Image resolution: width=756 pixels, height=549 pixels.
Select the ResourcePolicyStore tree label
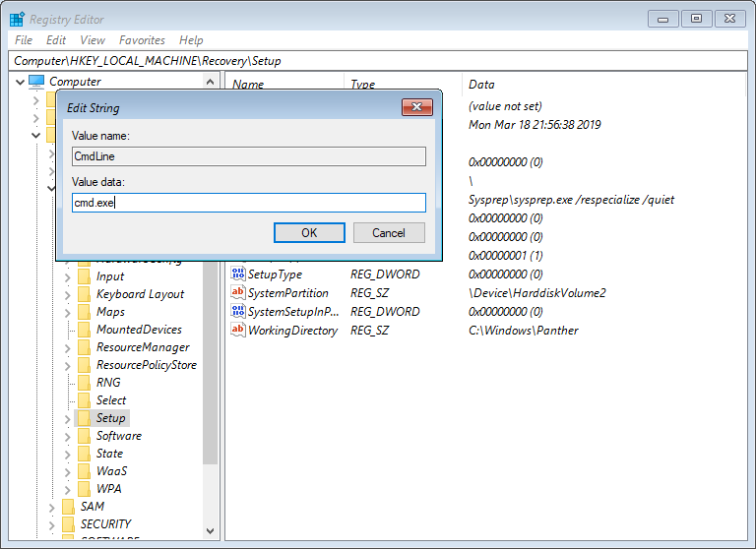(x=146, y=365)
